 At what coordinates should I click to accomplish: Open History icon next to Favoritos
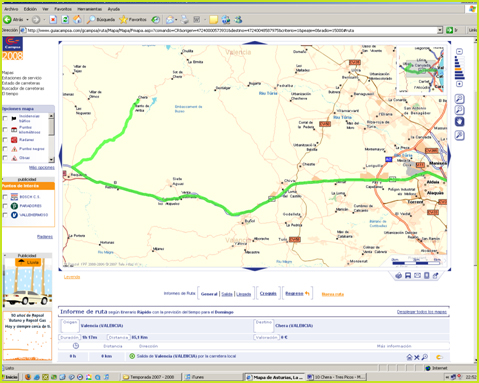pyautogui.click(x=156, y=20)
